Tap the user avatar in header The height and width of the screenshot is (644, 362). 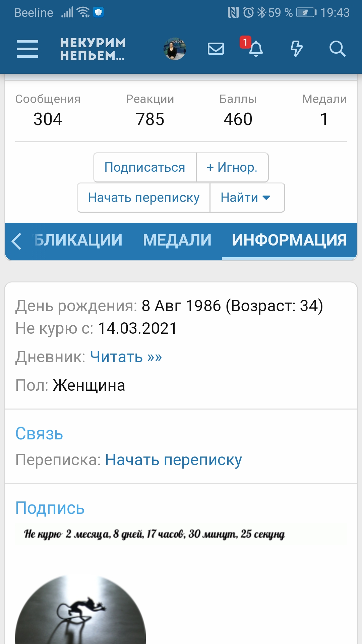click(x=175, y=49)
